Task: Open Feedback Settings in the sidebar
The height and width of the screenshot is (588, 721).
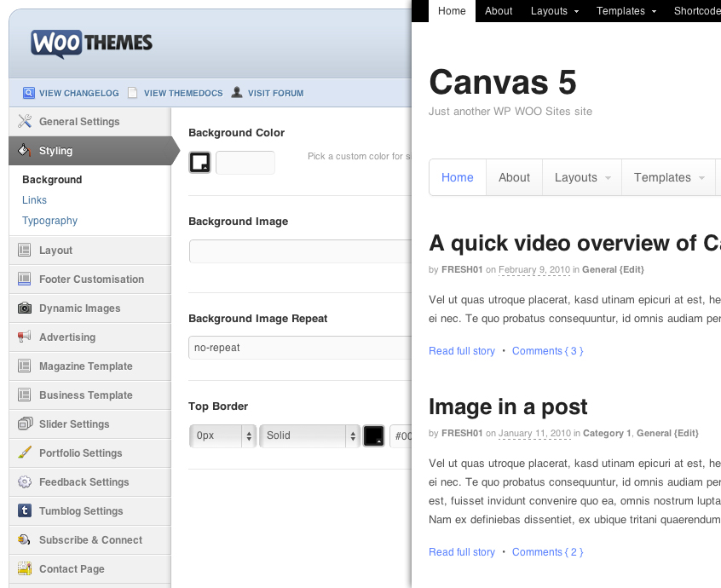Action: pyautogui.click(x=90, y=481)
